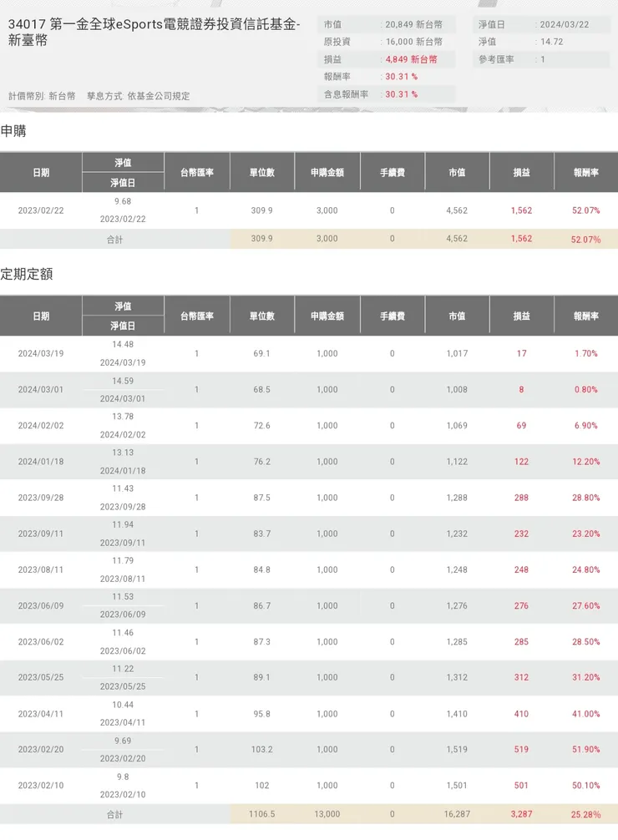Click the 孳息方式: 依基金公司規定 text

pos(139,96)
